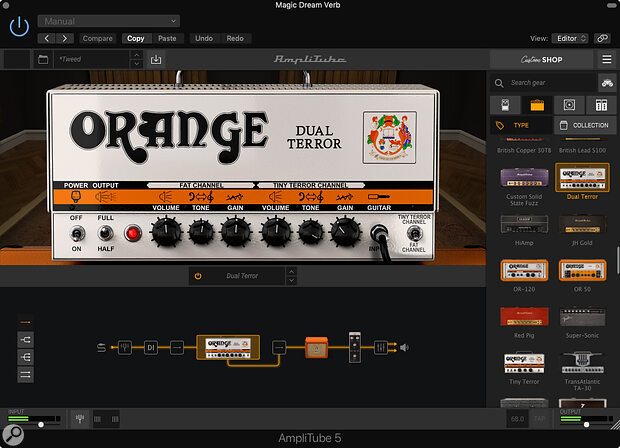This screenshot has width=620, height=448.
Task: Flip the Tiny Terror/Fat channel switch
Action: click(x=414, y=234)
